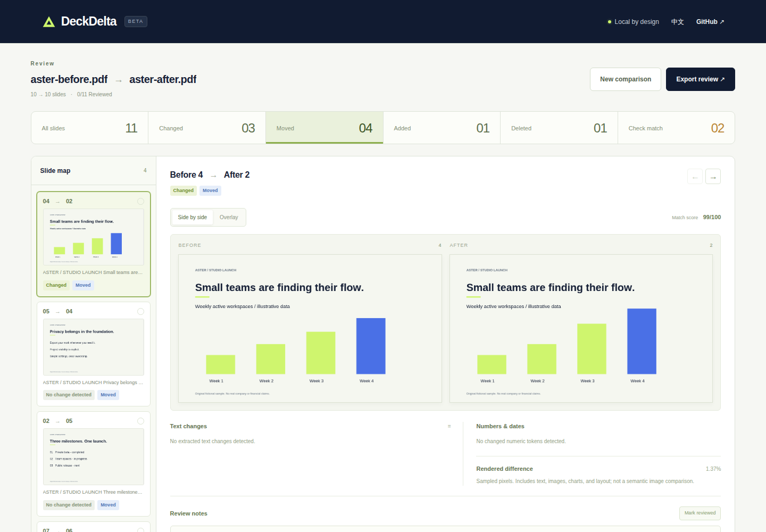
Task: Open slide map thumbnail 'Privacy belongs in the foundation'
Action: (94, 347)
